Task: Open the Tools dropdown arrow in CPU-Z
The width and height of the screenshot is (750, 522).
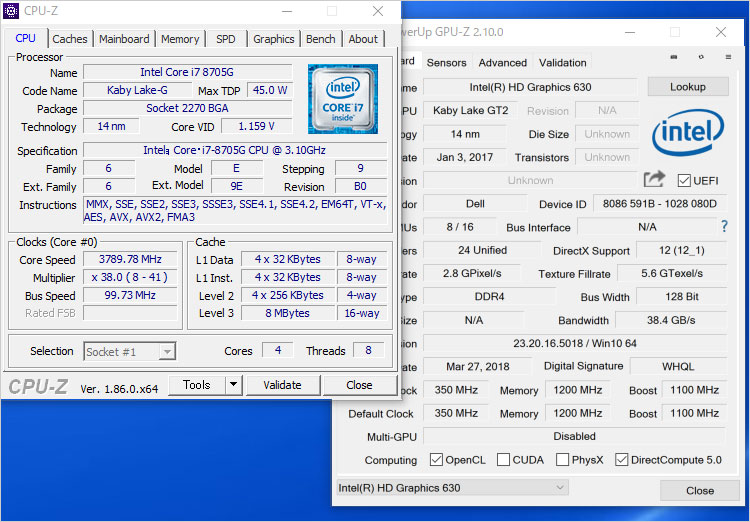Action: click(233, 385)
